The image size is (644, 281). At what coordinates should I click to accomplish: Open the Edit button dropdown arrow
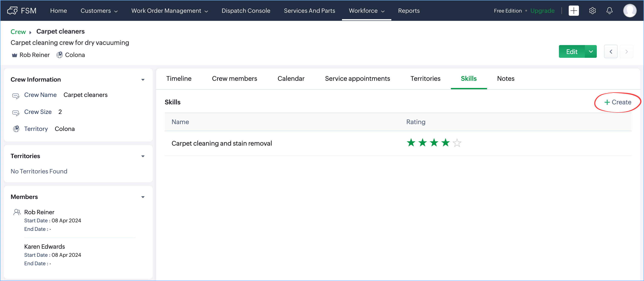(x=591, y=52)
